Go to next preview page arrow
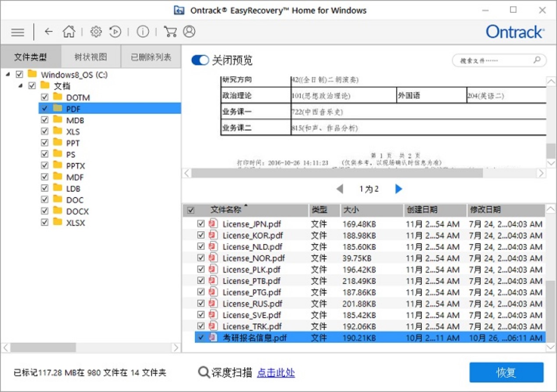Screen dimensions: 557x392 (x=398, y=189)
